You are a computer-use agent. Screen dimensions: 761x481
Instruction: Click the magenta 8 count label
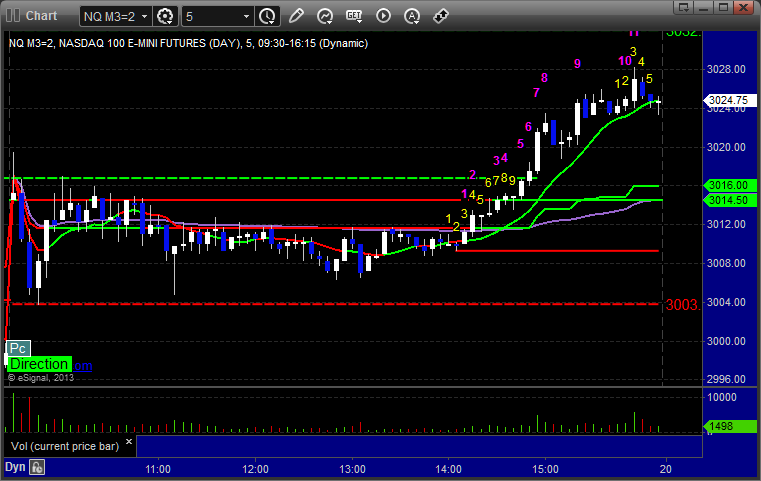[x=544, y=78]
